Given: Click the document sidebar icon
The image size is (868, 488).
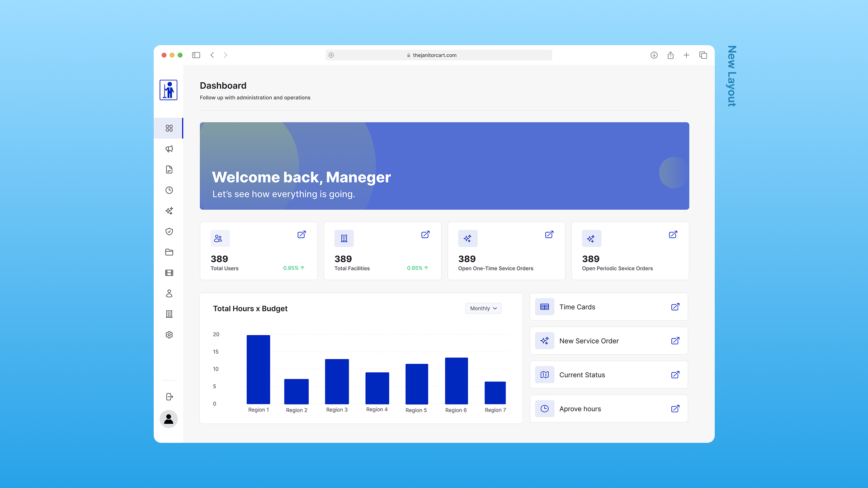Looking at the screenshot, I should coord(169,169).
